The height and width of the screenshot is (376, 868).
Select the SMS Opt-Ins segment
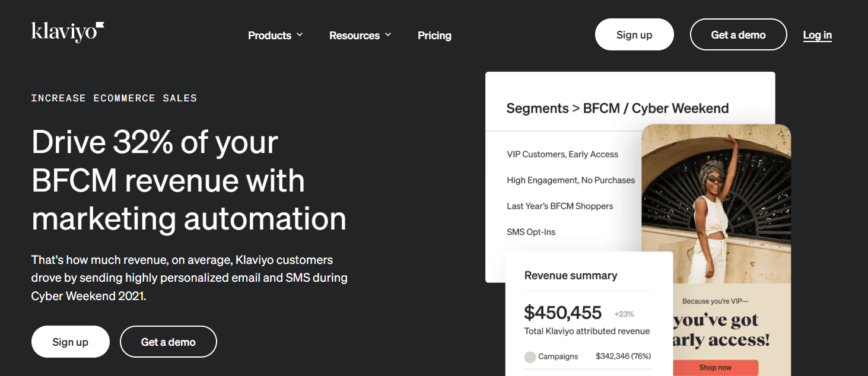click(x=530, y=232)
